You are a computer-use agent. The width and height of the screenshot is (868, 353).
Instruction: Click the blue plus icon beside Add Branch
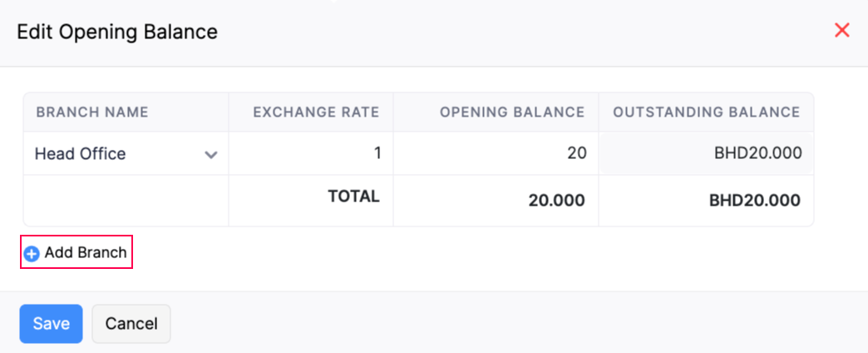[x=32, y=254]
